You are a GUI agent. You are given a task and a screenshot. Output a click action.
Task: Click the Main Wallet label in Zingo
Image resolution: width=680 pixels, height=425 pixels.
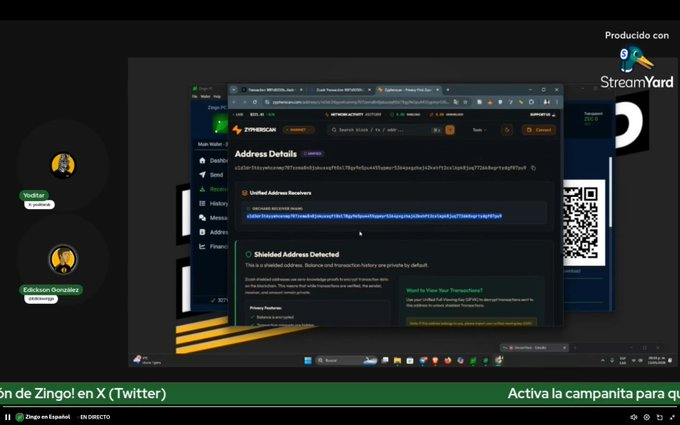212,144
